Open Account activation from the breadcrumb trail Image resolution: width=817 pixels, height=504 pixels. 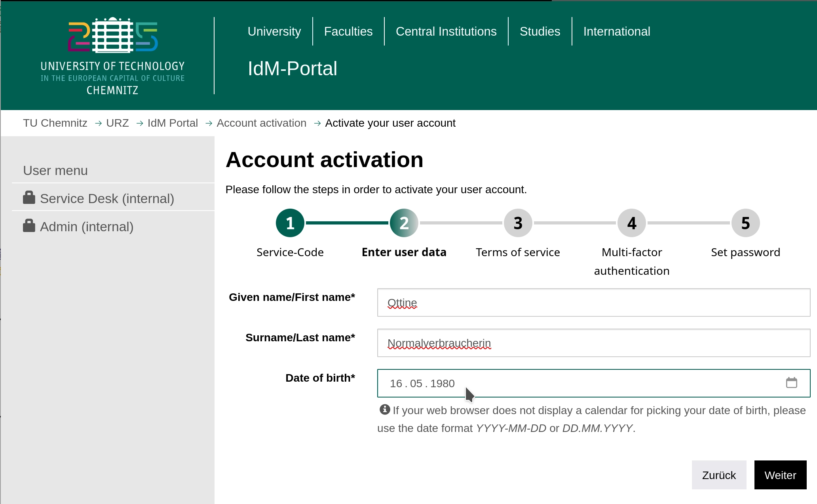click(261, 123)
